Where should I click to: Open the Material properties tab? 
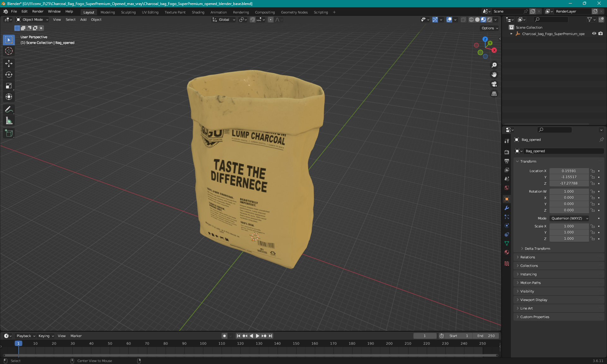click(507, 252)
